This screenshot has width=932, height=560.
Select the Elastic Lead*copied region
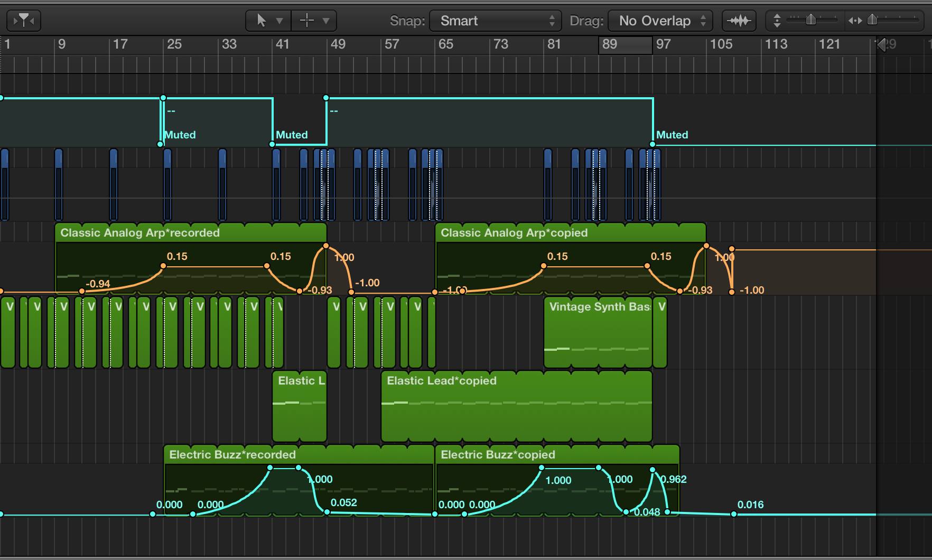[516, 406]
